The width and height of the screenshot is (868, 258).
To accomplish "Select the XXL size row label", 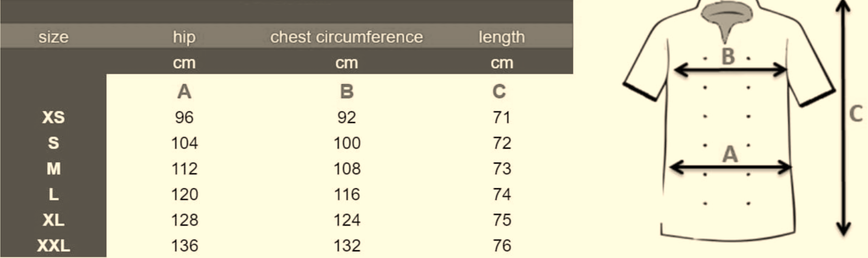I will 53,245.
